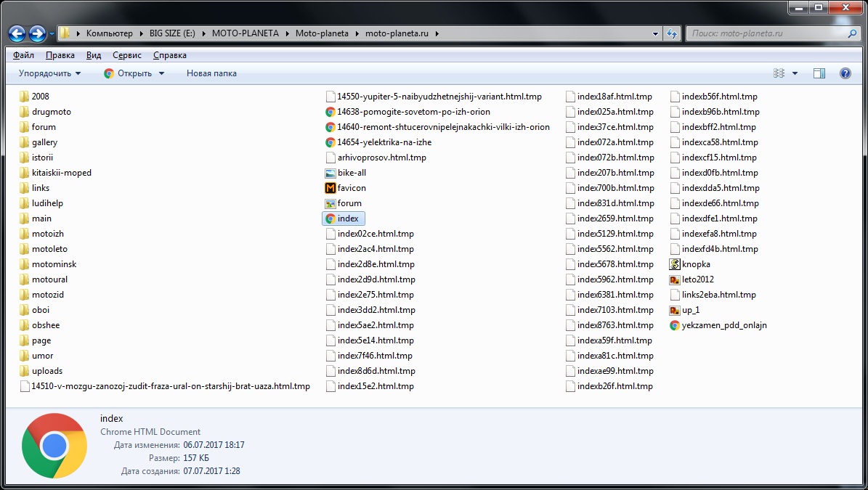Click the Back navigation arrow button
The width and height of the screenshot is (868, 490).
(17, 33)
